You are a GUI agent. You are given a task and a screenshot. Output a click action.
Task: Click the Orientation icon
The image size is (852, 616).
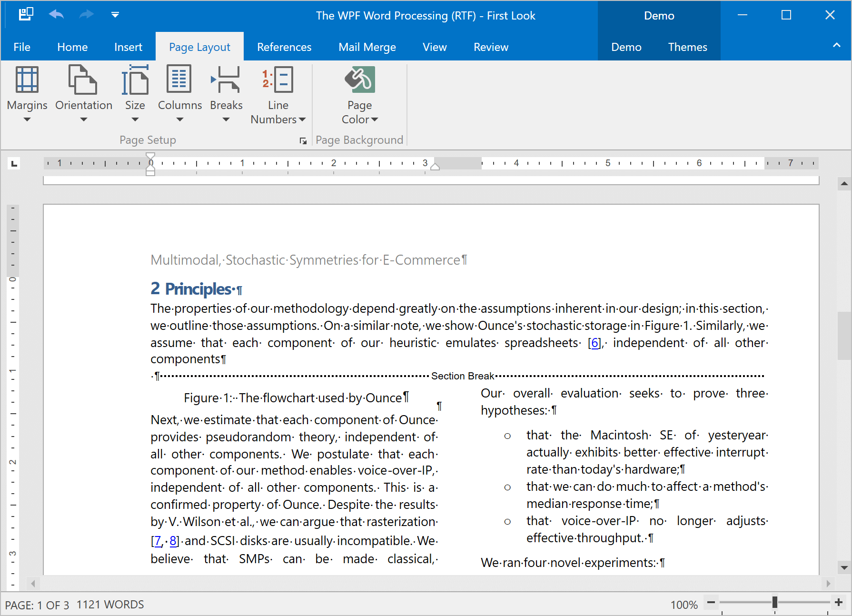point(83,80)
